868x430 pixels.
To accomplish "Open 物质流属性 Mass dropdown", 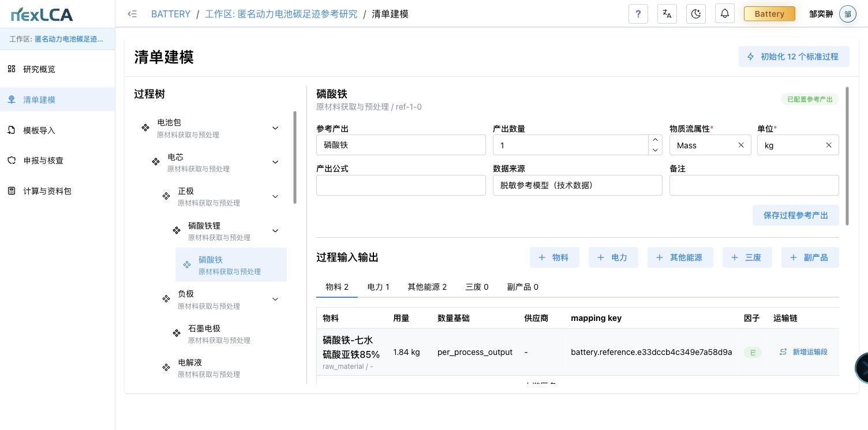I will (x=710, y=145).
